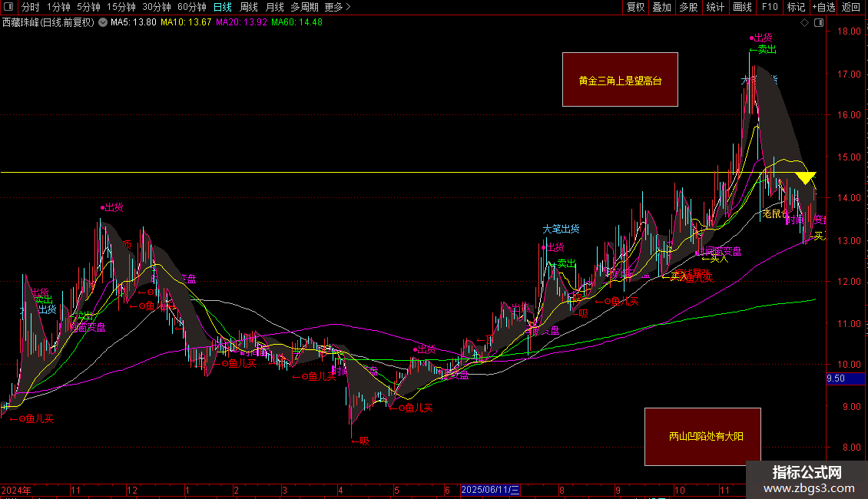Add stock with +自选 button
Screen dimensions: 868x499
point(823,7)
